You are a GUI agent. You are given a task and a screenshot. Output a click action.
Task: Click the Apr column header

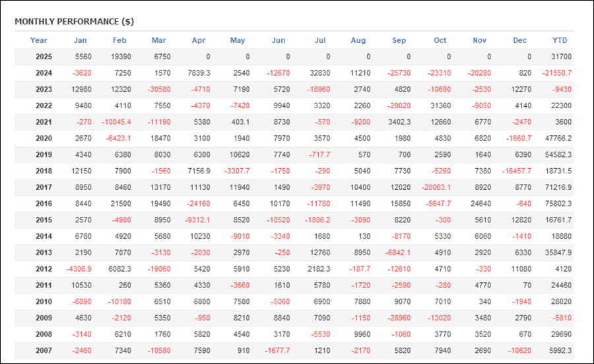(x=199, y=40)
